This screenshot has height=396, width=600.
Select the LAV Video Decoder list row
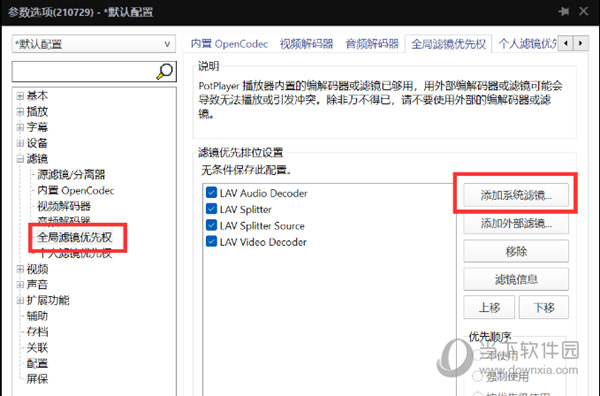(263, 242)
